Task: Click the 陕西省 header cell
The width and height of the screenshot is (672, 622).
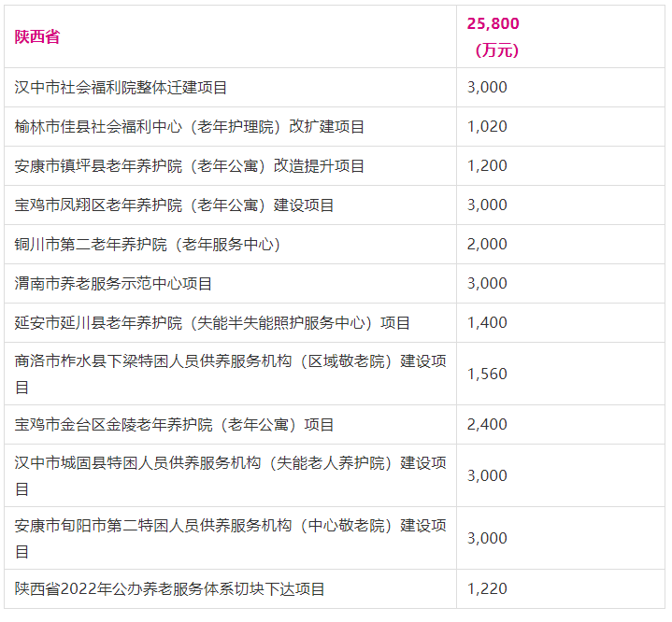Action: [37, 37]
